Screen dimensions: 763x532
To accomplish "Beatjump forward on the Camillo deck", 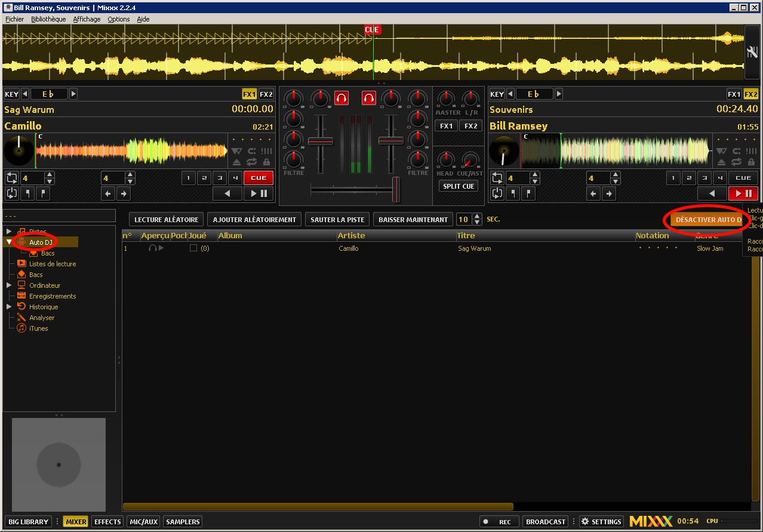I will click(x=124, y=193).
